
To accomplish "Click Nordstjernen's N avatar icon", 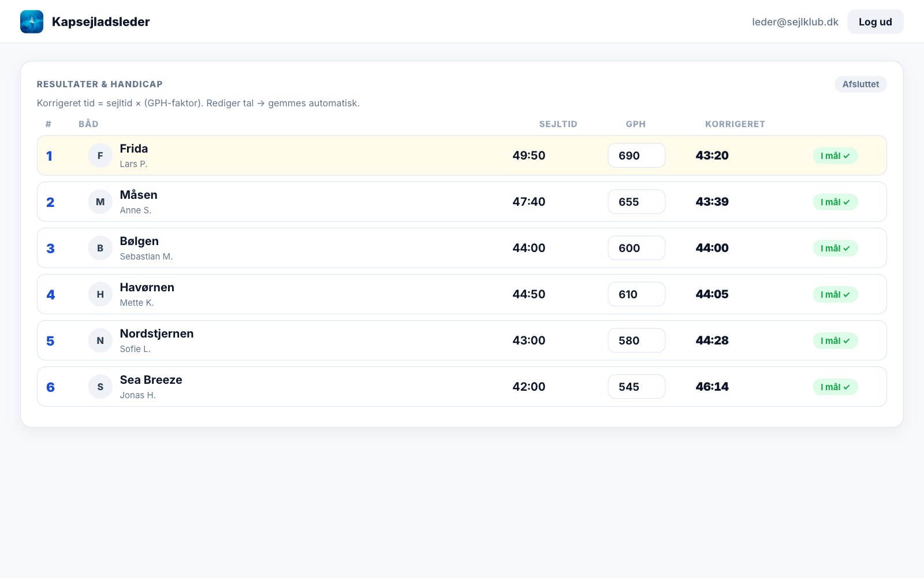I will coord(100,340).
